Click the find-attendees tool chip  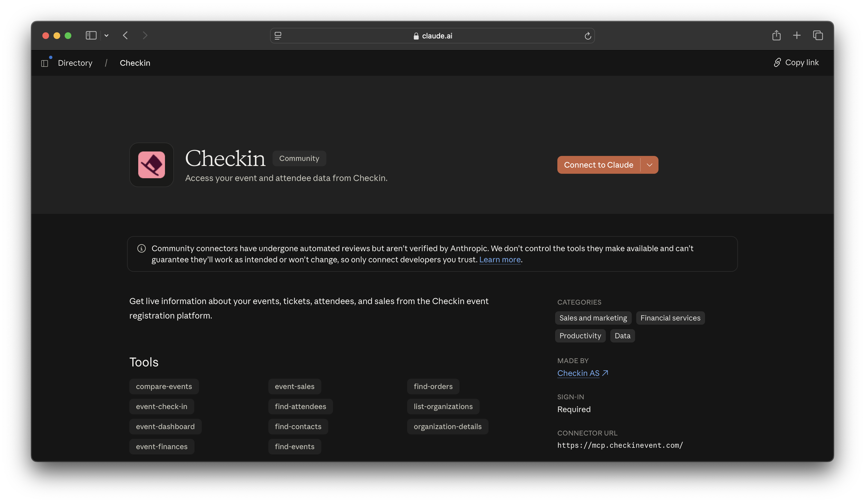click(x=300, y=407)
